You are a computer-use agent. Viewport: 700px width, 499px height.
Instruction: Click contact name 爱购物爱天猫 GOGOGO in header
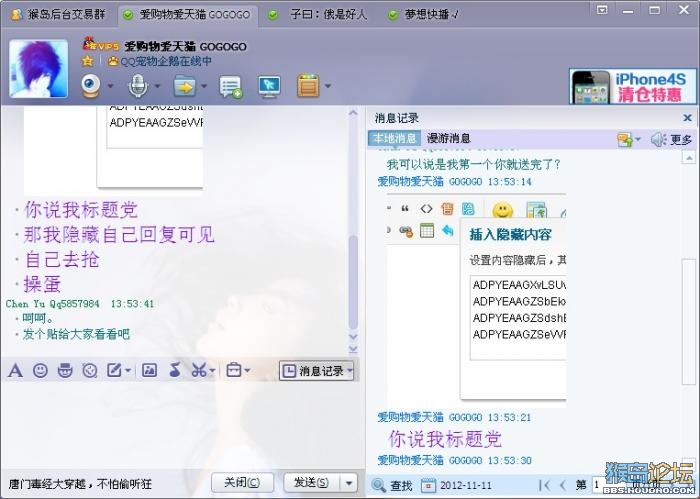[185, 46]
